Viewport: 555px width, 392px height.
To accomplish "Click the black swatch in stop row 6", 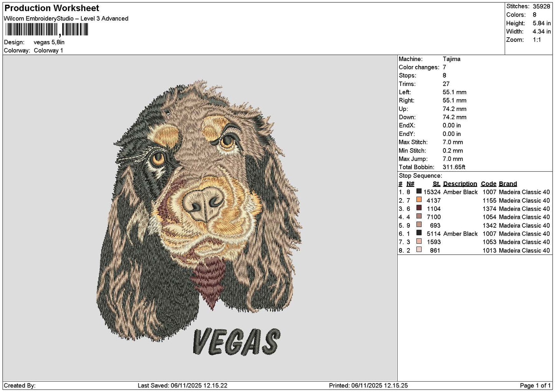I will 419,233.
